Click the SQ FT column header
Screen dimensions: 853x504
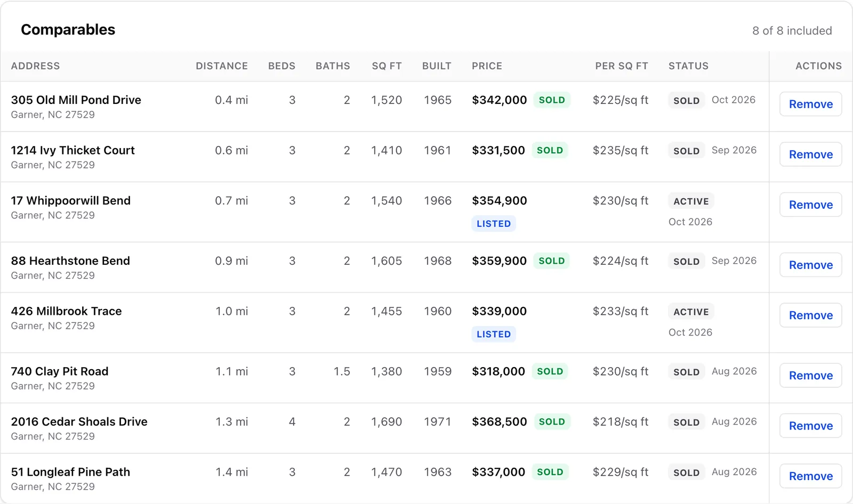pyautogui.click(x=387, y=66)
